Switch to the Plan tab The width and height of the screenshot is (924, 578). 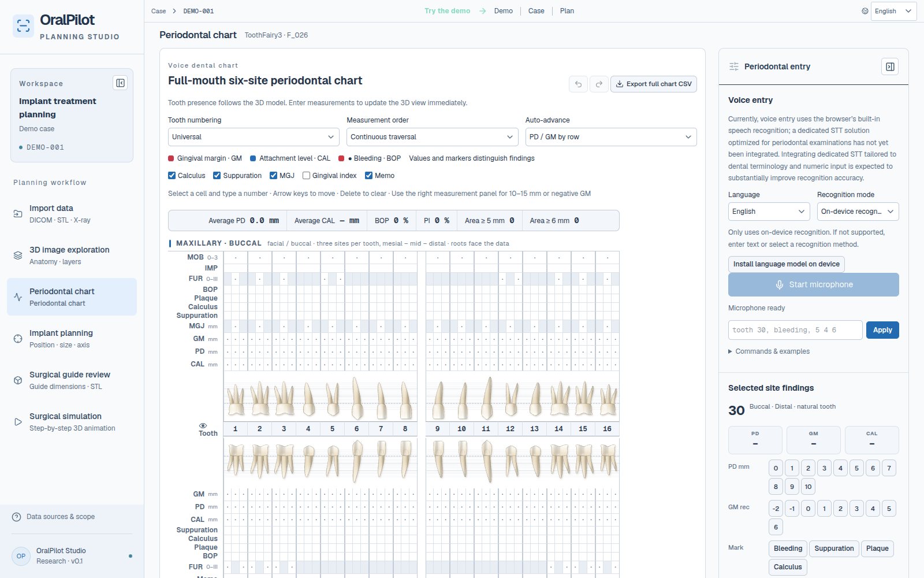[x=567, y=11]
